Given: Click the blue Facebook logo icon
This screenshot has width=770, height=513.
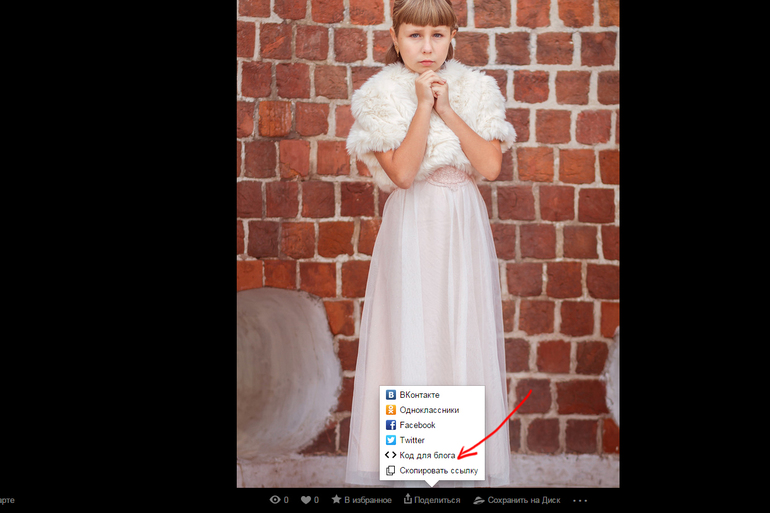Looking at the screenshot, I should (391, 425).
